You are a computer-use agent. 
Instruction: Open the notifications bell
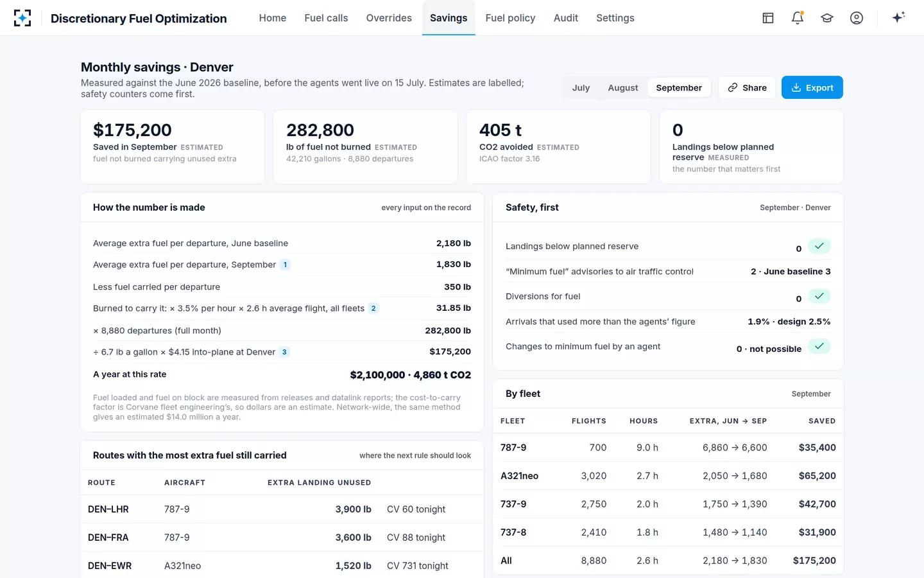798,18
